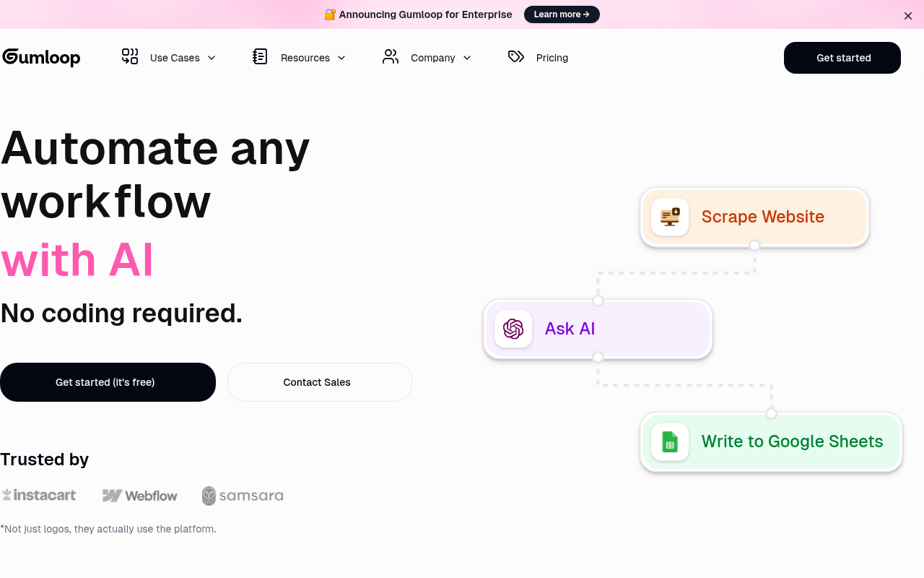Image resolution: width=924 pixels, height=578 pixels.
Task: Select the Google Sheets icon in the green node
Action: tap(669, 441)
